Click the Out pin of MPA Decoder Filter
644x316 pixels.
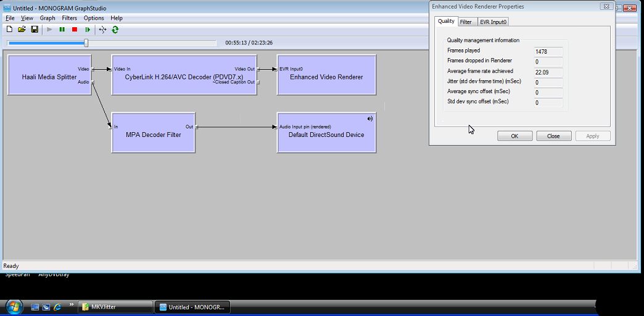[x=196, y=127]
